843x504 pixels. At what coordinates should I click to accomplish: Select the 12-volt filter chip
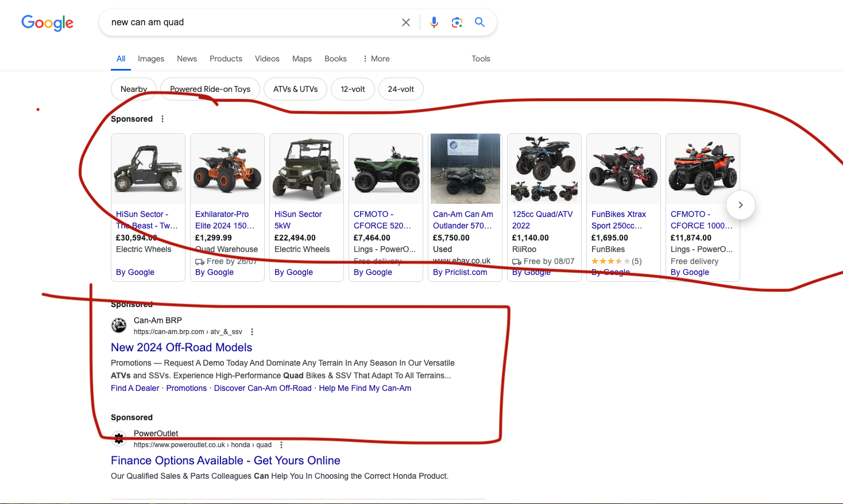click(x=353, y=89)
